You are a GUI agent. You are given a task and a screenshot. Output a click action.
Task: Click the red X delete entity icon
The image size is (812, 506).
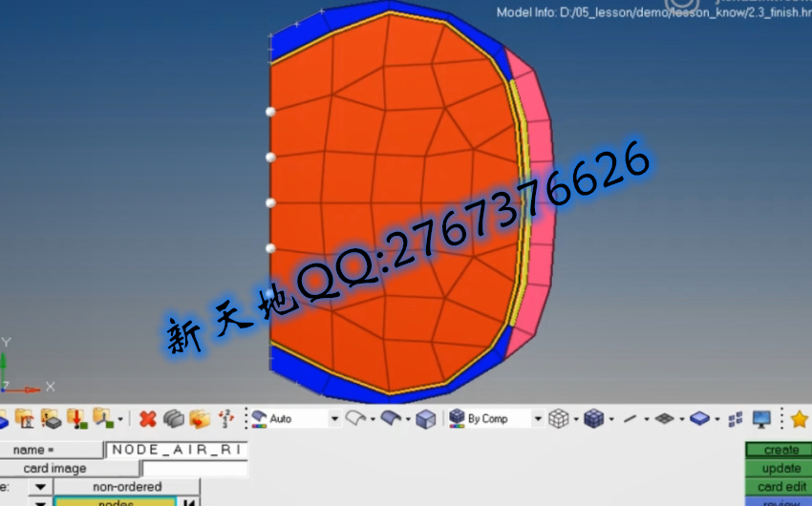pyautogui.click(x=147, y=418)
